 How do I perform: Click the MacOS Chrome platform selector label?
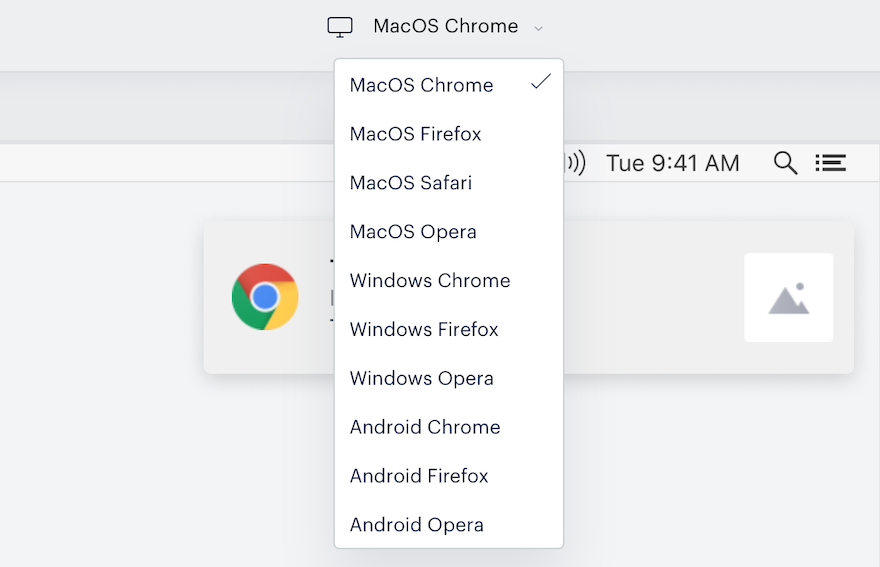tap(446, 26)
